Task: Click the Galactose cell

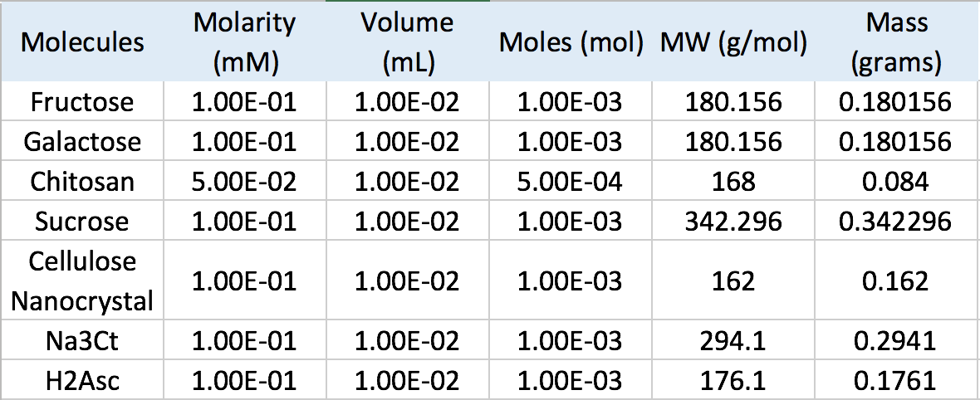Action: 82,142
